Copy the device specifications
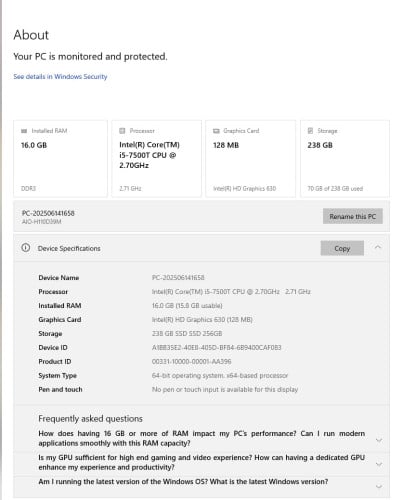The height and width of the screenshot is (500, 403). coord(342,248)
